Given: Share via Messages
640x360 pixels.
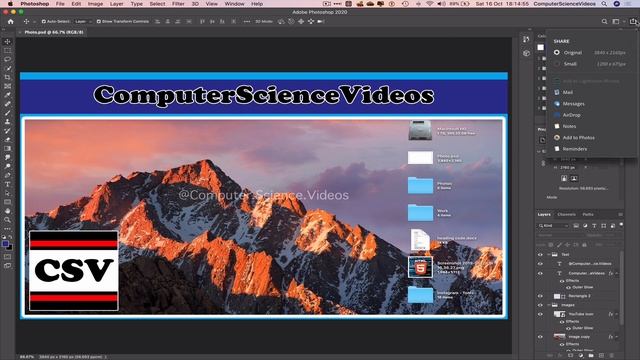Looking at the screenshot, I should point(573,104).
